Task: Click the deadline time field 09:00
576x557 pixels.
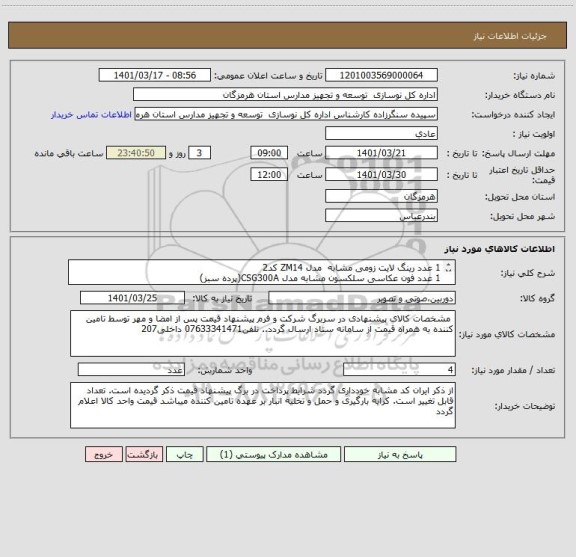Action: click(x=269, y=153)
